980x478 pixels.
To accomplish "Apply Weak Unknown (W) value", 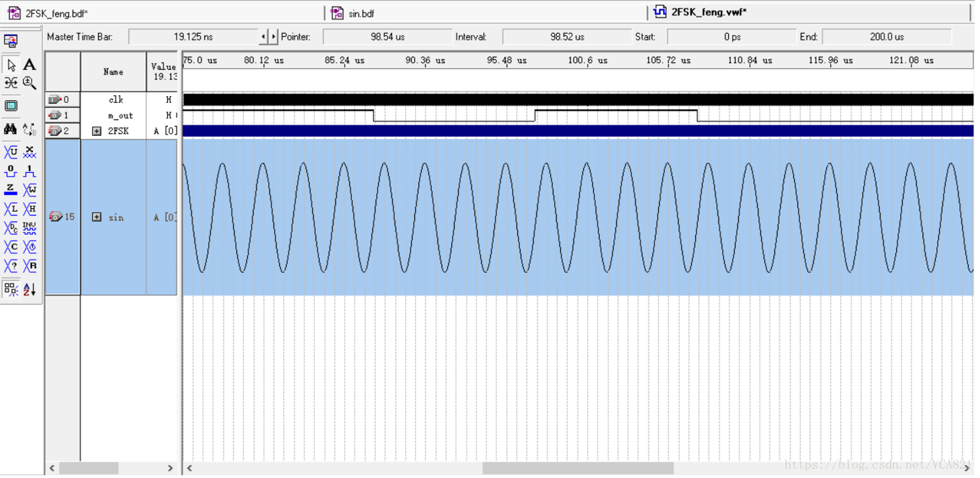I will tap(30, 190).
